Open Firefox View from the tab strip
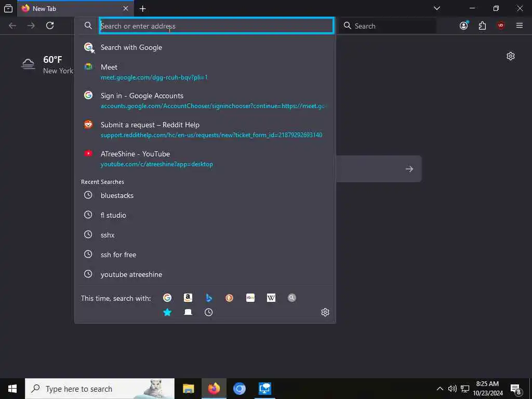The image size is (532, 399). (8, 8)
